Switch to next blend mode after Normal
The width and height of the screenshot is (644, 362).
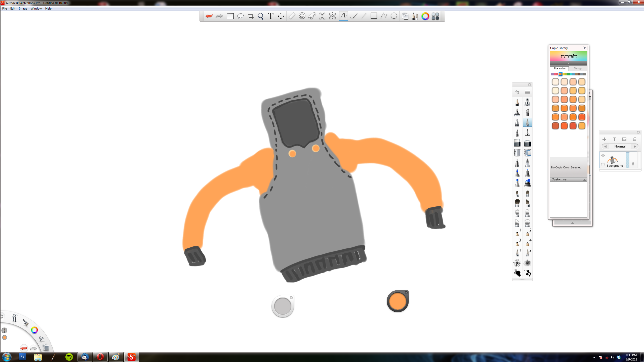pyautogui.click(x=635, y=146)
